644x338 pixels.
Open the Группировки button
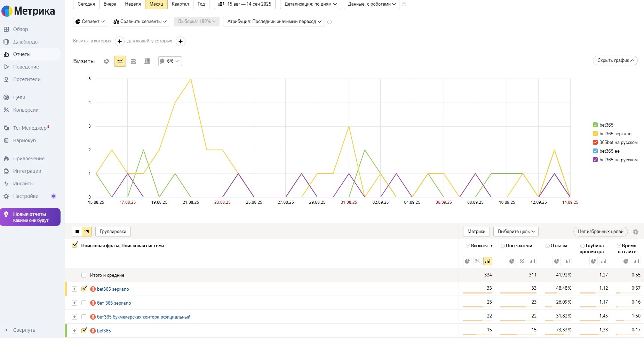(x=113, y=232)
